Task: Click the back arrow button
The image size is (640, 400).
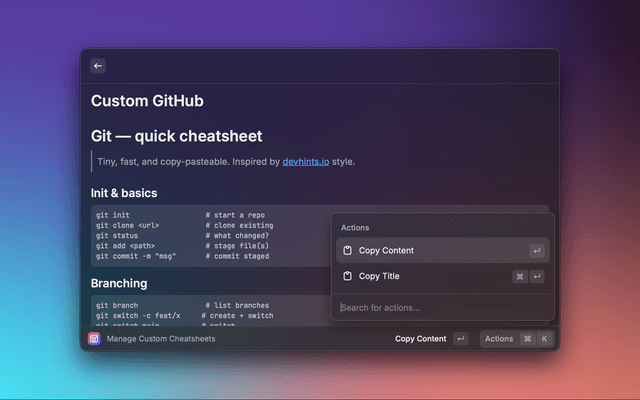Action: 98,66
